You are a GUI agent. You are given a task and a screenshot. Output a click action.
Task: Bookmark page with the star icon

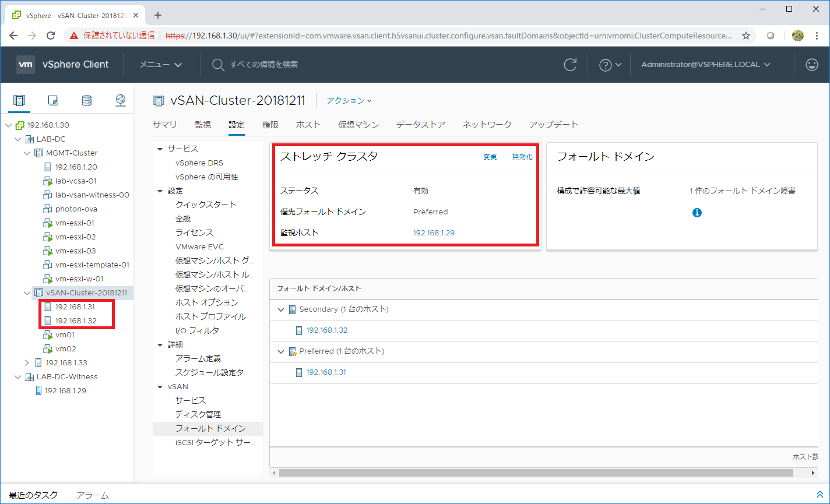pyautogui.click(x=746, y=36)
